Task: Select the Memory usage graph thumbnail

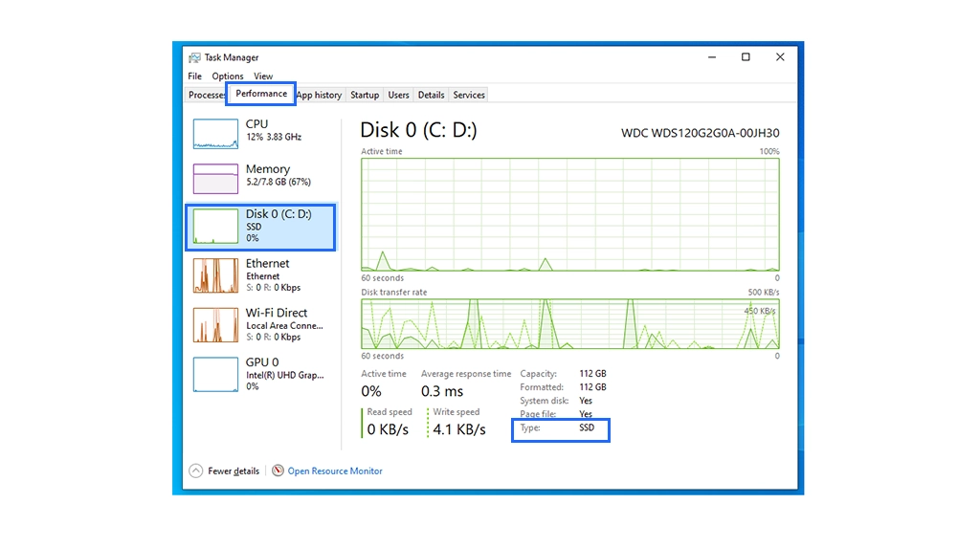Action: [x=215, y=179]
